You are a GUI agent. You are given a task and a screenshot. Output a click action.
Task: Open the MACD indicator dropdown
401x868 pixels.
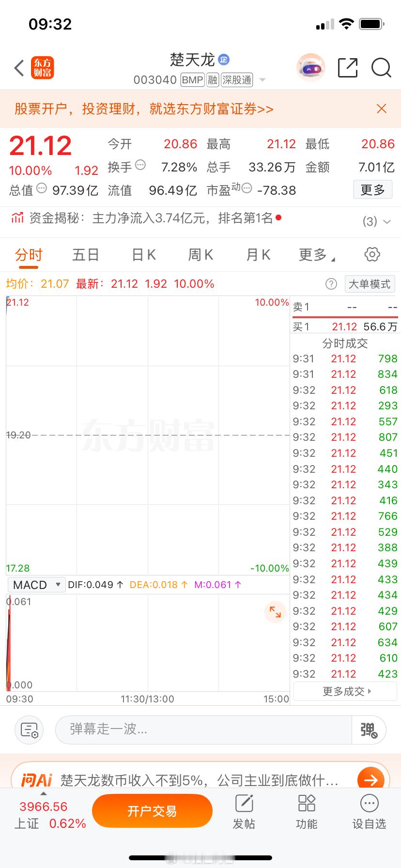(x=36, y=585)
